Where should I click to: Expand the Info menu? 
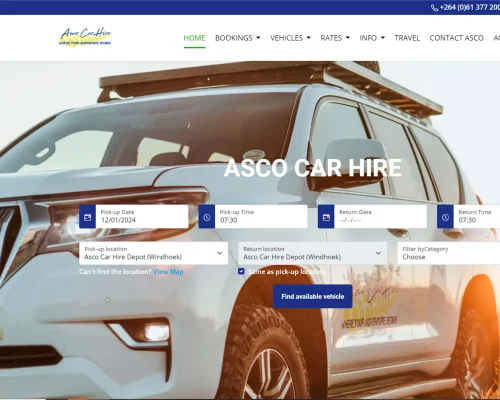[x=372, y=38]
